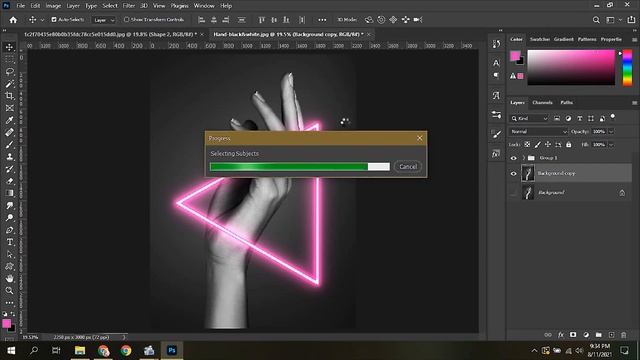Screen dimensions: 640x360
Task: Toggle layer filtering on/off switch
Action: click(x=613, y=117)
